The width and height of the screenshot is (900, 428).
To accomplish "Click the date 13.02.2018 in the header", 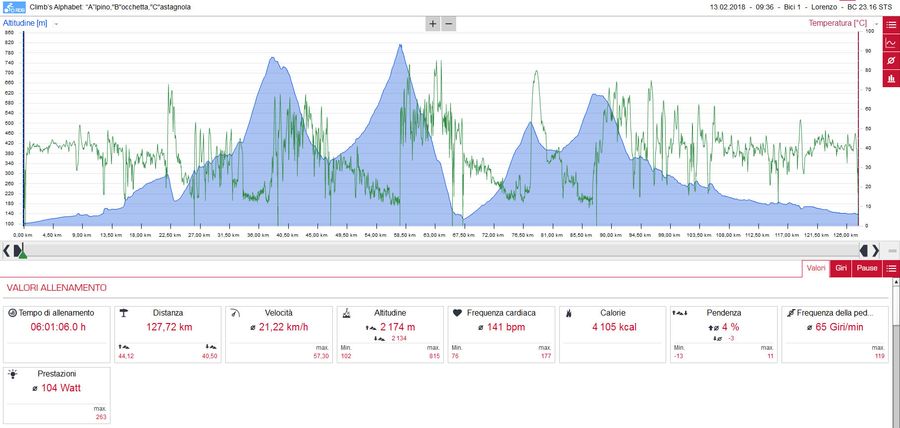I will [728, 7].
